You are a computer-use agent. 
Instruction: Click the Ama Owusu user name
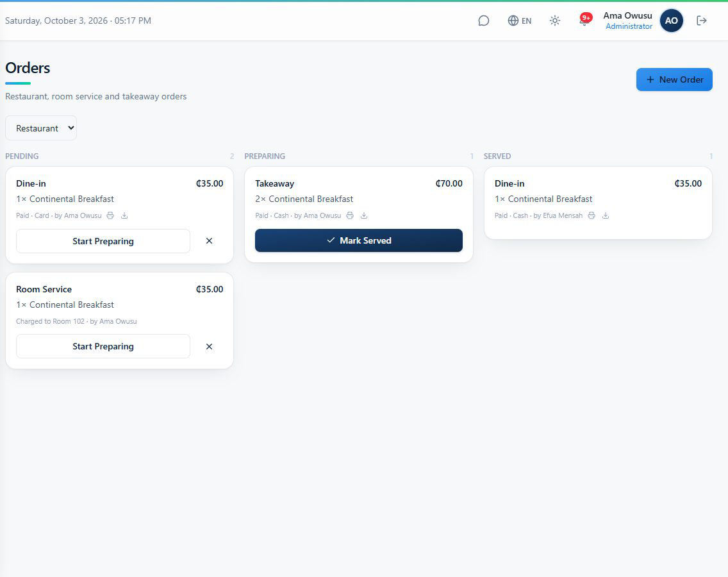tap(628, 16)
